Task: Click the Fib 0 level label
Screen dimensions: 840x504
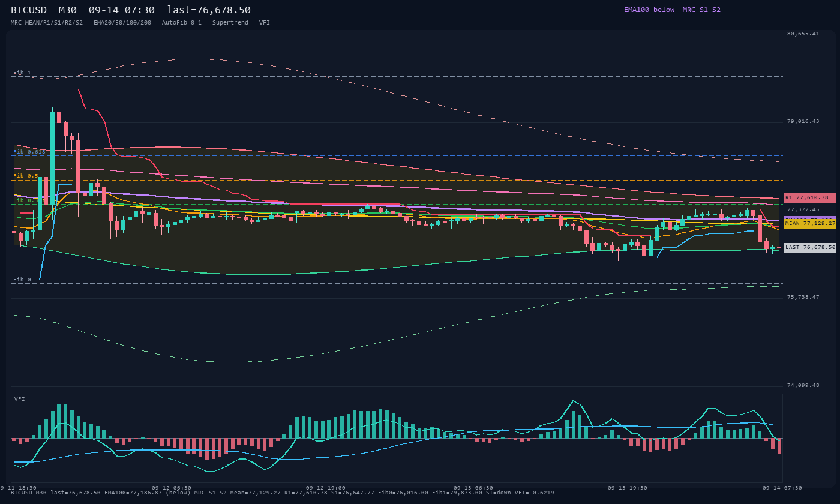Action: pos(22,280)
